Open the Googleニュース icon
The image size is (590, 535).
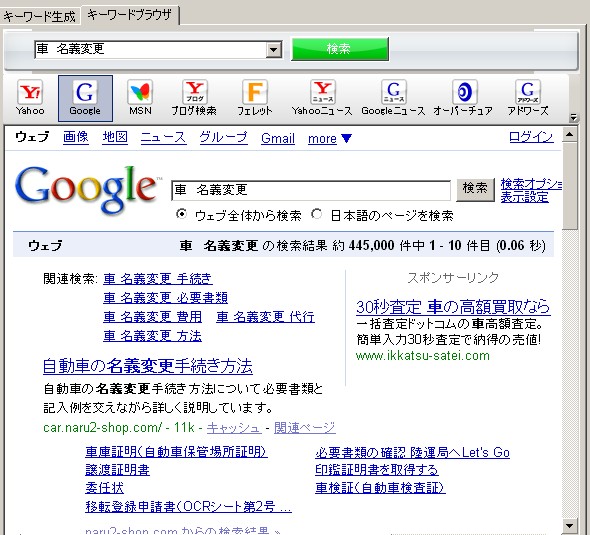point(393,98)
